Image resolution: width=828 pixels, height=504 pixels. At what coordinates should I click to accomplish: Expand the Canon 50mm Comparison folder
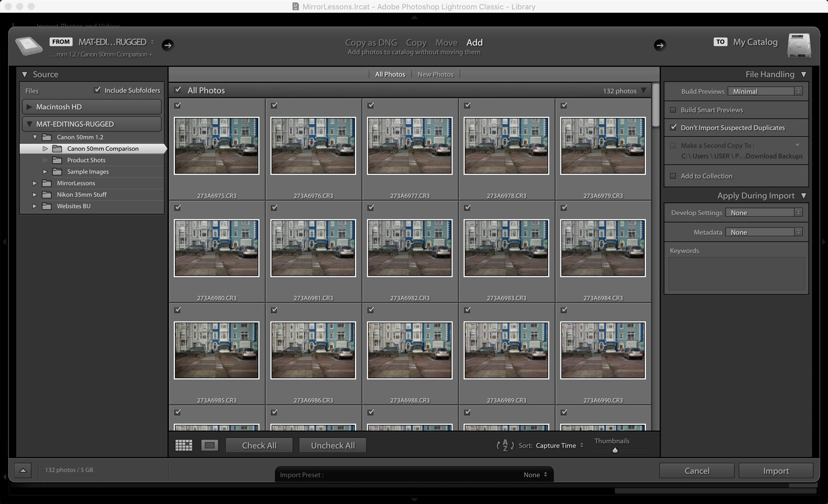click(45, 149)
